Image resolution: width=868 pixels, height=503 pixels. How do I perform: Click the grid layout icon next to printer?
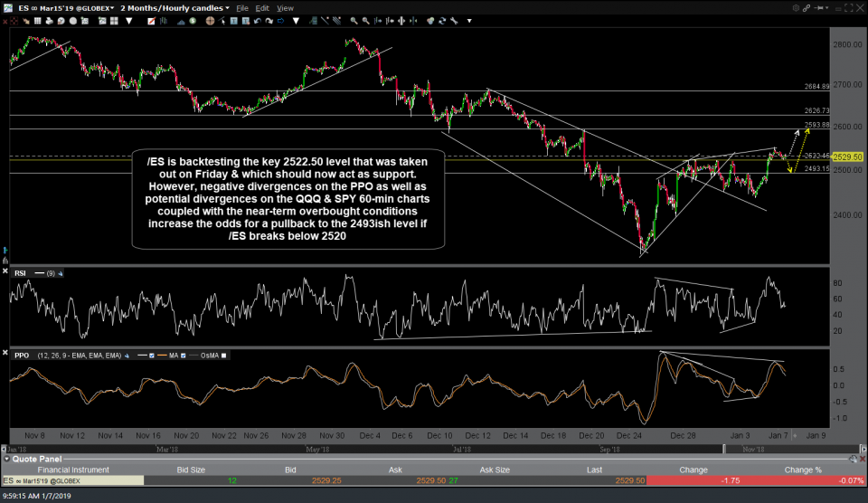coord(38,21)
